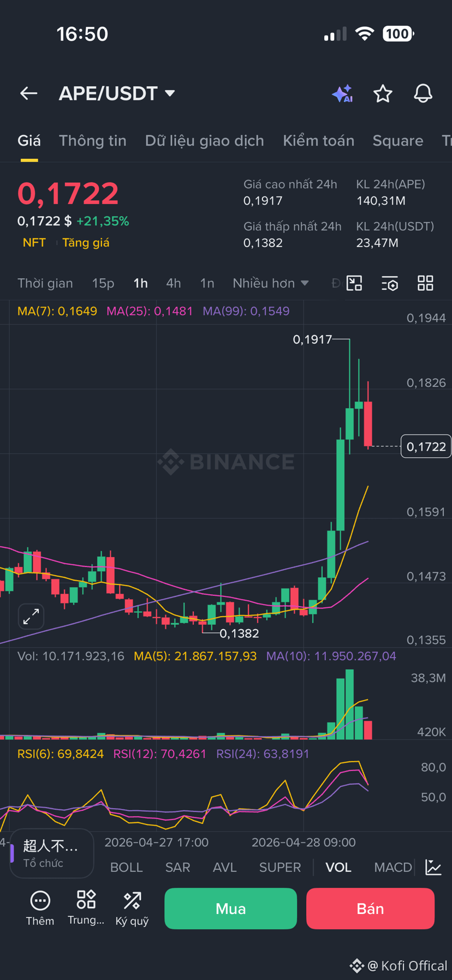
Task: Tap the 24h USDT volume 23,47M
Action: [x=377, y=243]
